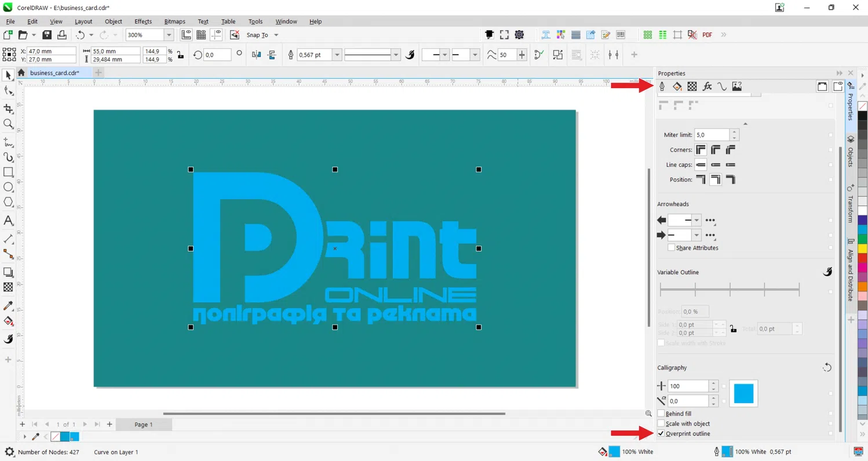Viewport: 868px width, 461px height.
Task: Select the Artistic Media tool
Action: click(x=8, y=157)
